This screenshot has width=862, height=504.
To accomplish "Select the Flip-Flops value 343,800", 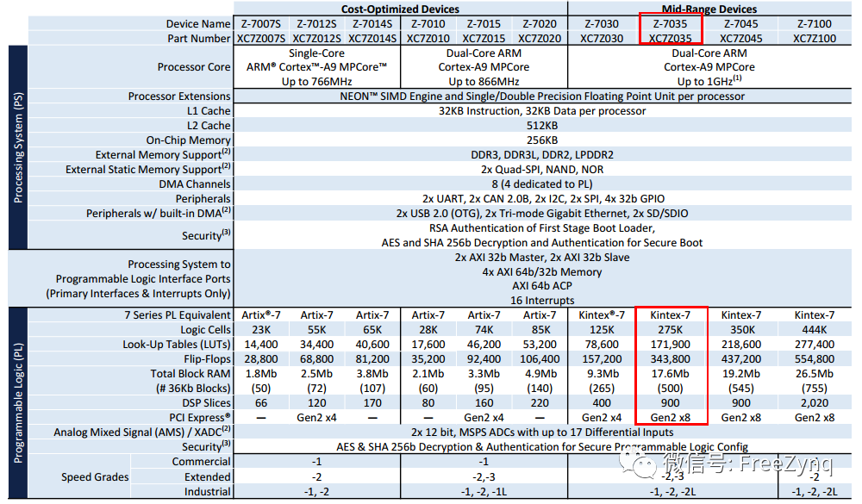I will point(670,359).
